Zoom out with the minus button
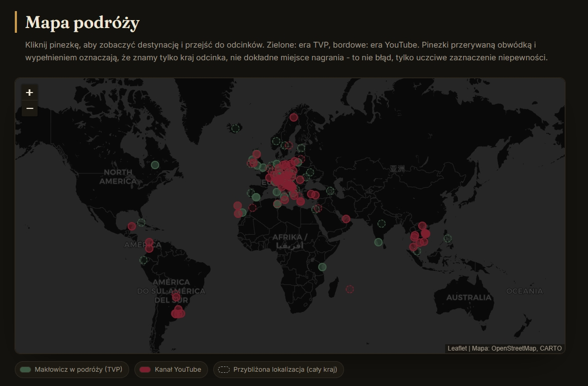The width and height of the screenshot is (588, 386). pyautogui.click(x=30, y=108)
